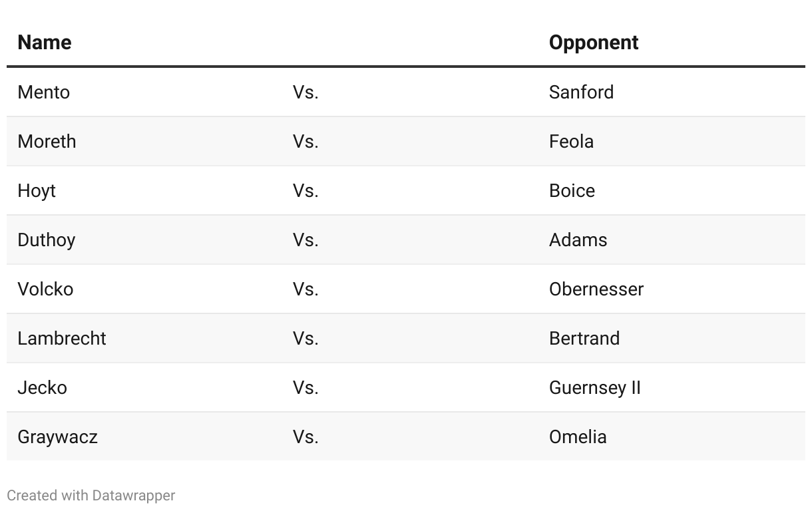Select the Lambrecht name cell

pos(62,338)
